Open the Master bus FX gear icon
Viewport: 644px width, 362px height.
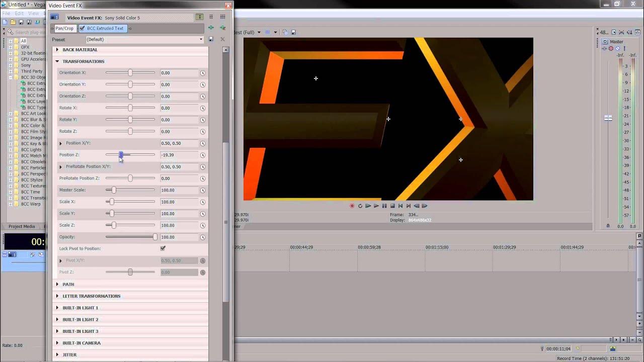coord(611,49)
